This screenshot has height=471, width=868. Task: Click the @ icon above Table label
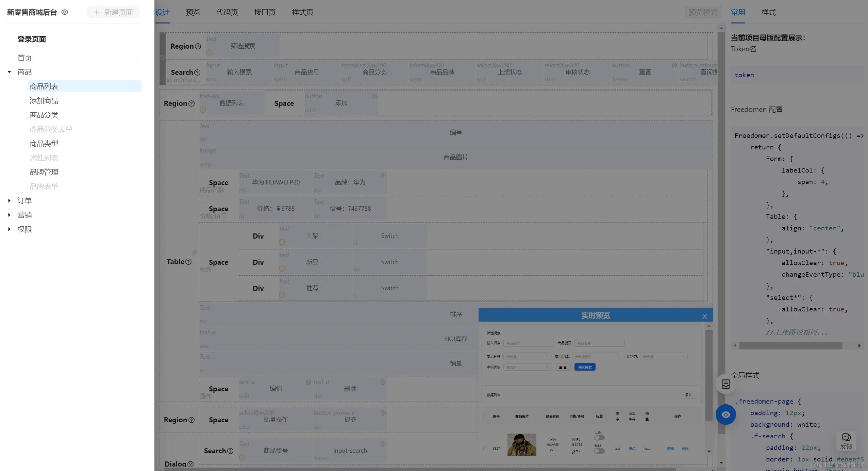pos(195,253)
